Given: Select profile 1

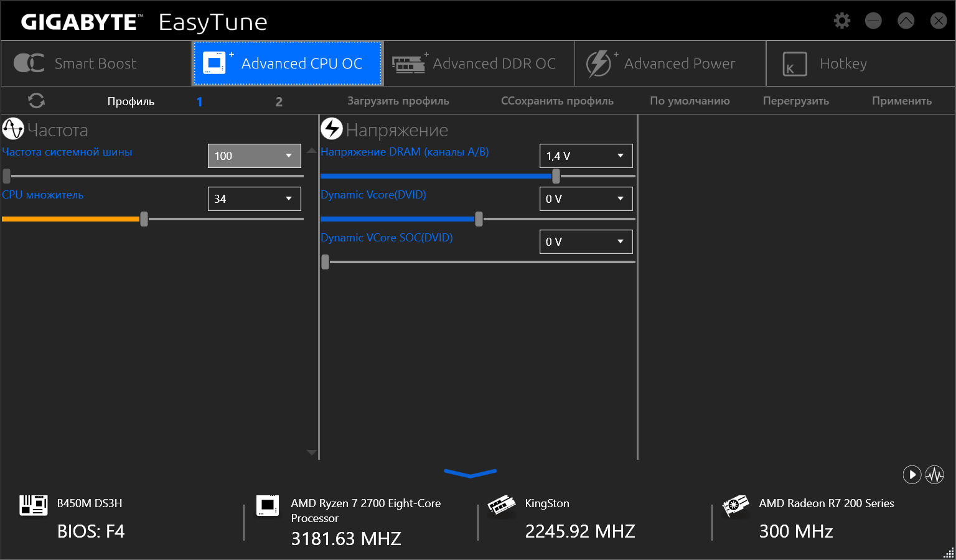Looking at the screenshot, I should click(x=200, y=101).
